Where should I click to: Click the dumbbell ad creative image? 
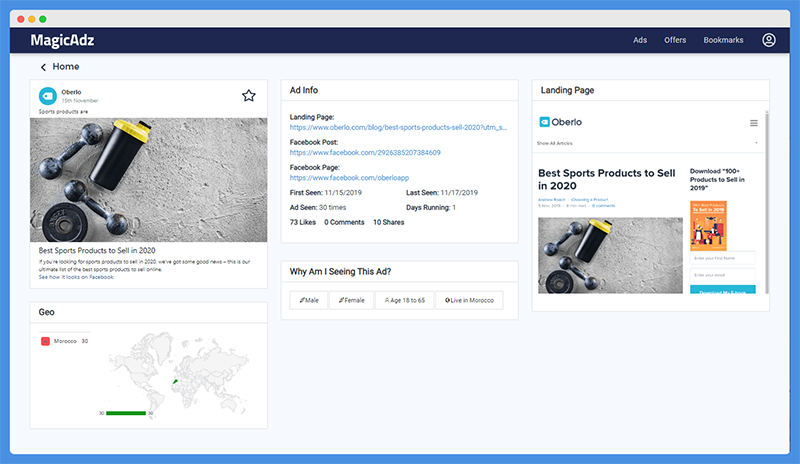(148, 180)
